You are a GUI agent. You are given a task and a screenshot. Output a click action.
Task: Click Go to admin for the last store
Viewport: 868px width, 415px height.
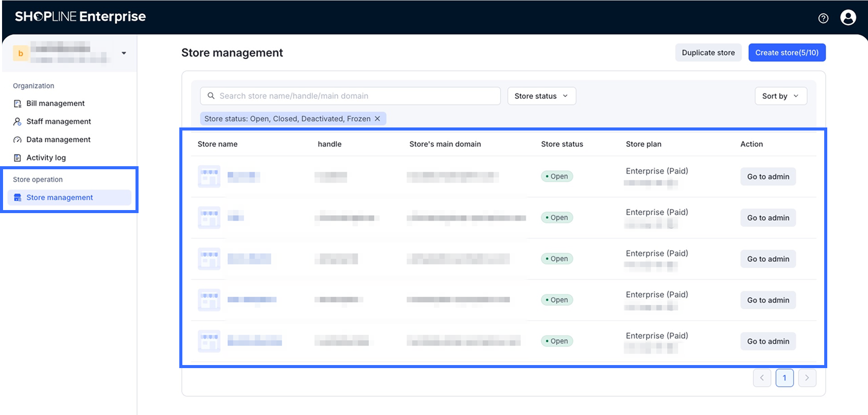tap(768, 342)
